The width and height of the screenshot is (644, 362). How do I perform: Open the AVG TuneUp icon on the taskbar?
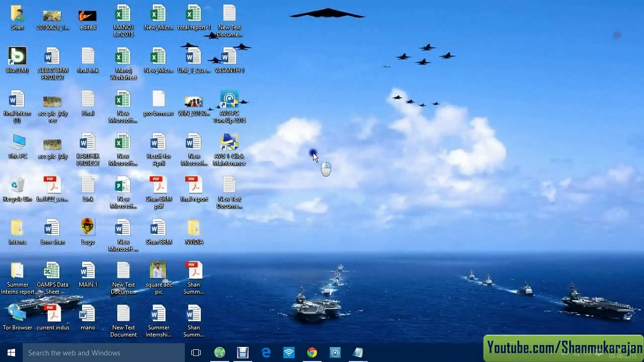[335, 353]
